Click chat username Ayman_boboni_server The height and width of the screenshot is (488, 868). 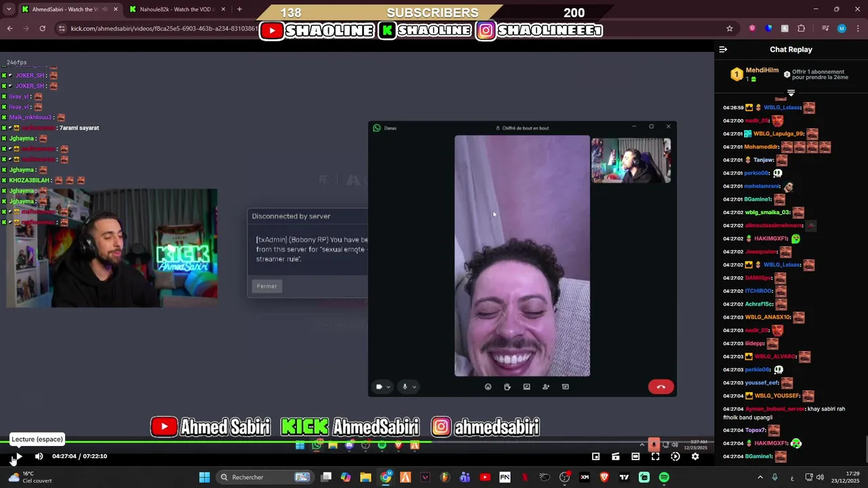pos(775,409)
